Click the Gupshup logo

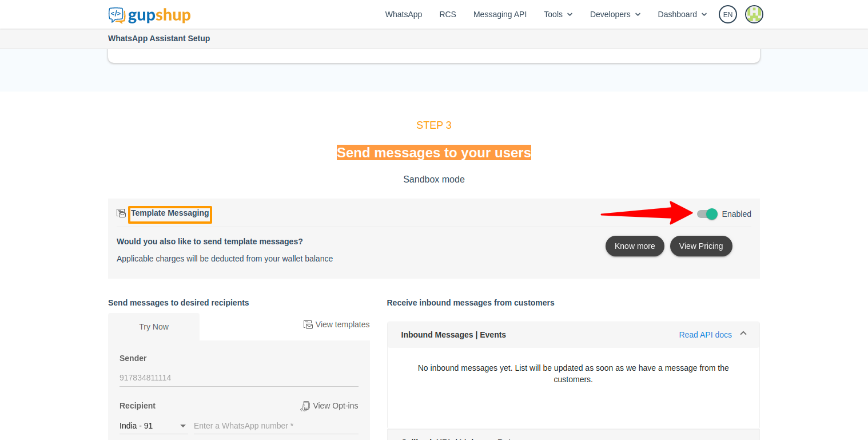coord(149,15)
